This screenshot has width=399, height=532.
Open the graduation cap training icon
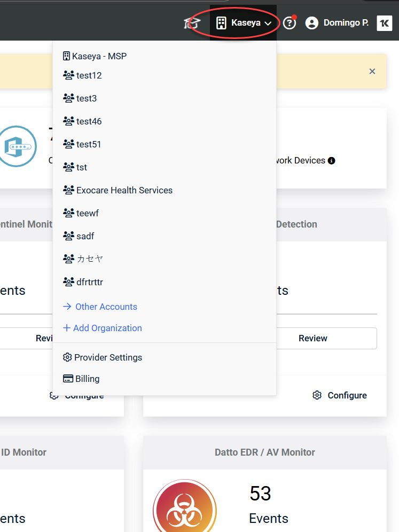192,23
